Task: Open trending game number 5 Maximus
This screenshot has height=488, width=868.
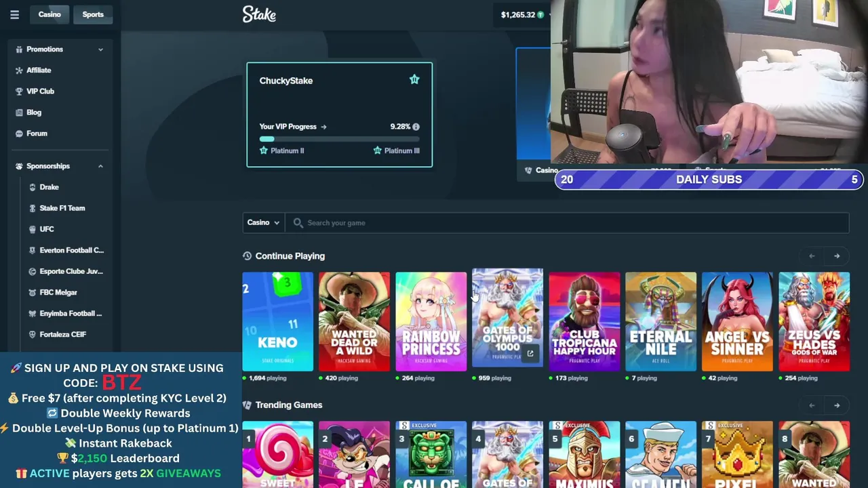Action: point(585,454)
